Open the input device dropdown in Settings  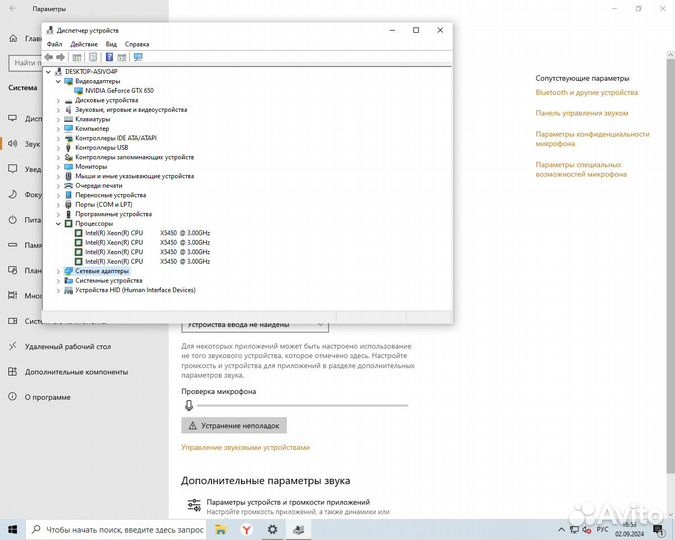tap(255, 326)
